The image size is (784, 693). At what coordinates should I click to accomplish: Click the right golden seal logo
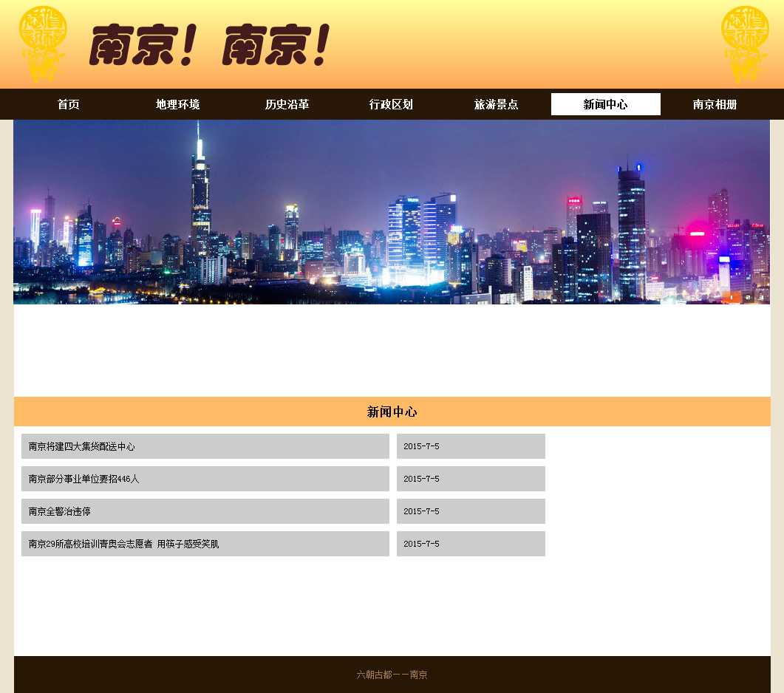pyautogui.click(x=744, y=44)
